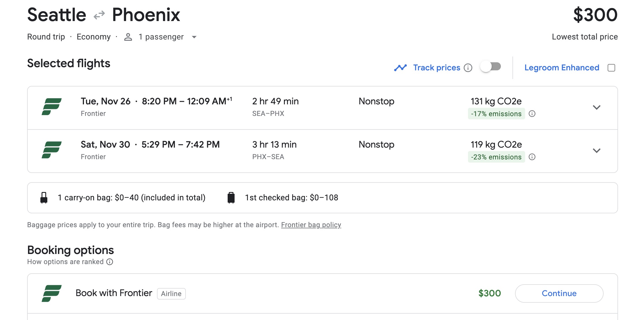The height and width of the screenshot is (320, 644).
Task: Click the passenger silhouette icon
Action: click(x=128, y=37)
